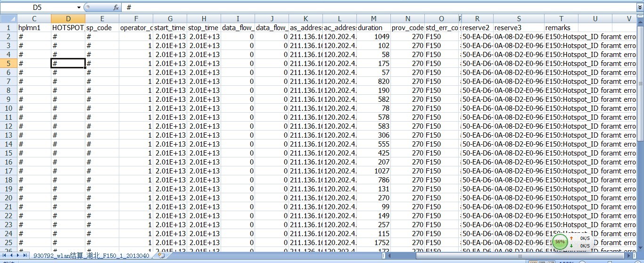Open the Name Box dropdown arrow

[79, 8]
